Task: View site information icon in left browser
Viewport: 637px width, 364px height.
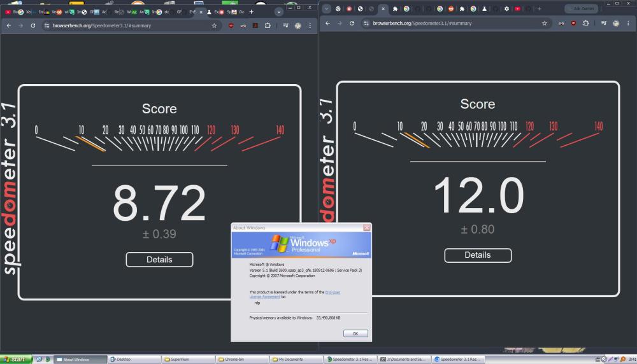Action: pos(47,25)
